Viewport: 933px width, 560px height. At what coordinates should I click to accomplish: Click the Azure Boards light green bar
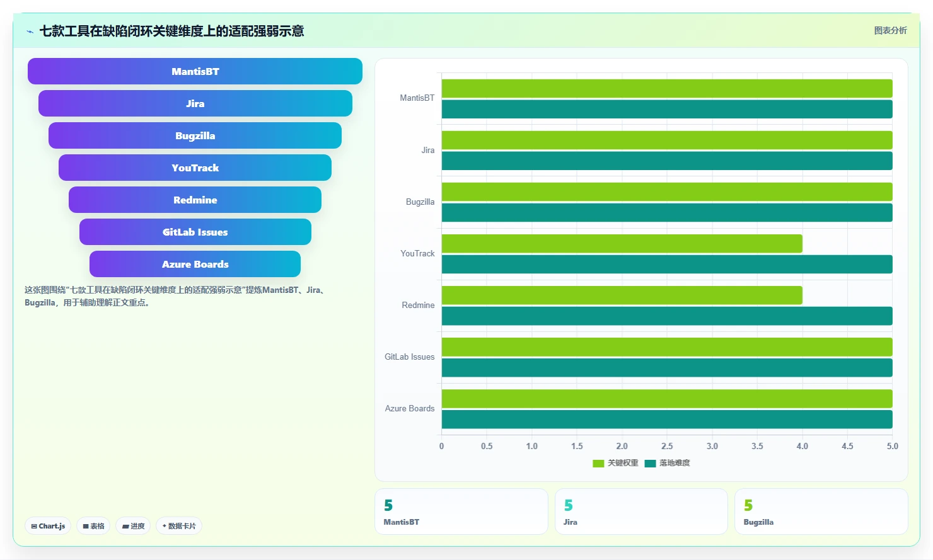click(x=667, y=398)
